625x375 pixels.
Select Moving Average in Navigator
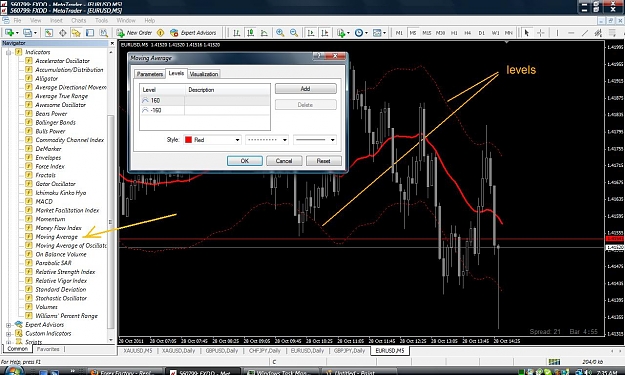(57, 237)
